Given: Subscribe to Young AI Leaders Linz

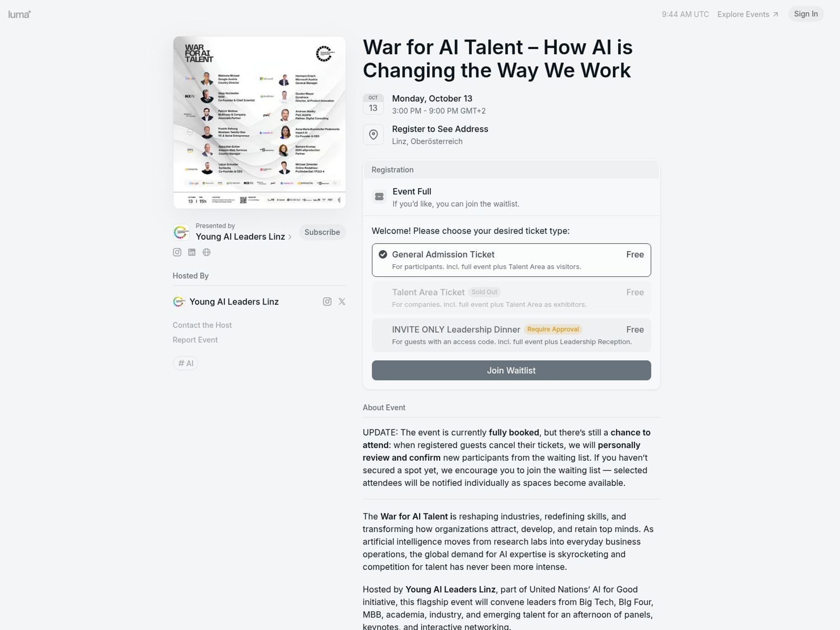Looking at the screenshot, I should click(322, 232).
